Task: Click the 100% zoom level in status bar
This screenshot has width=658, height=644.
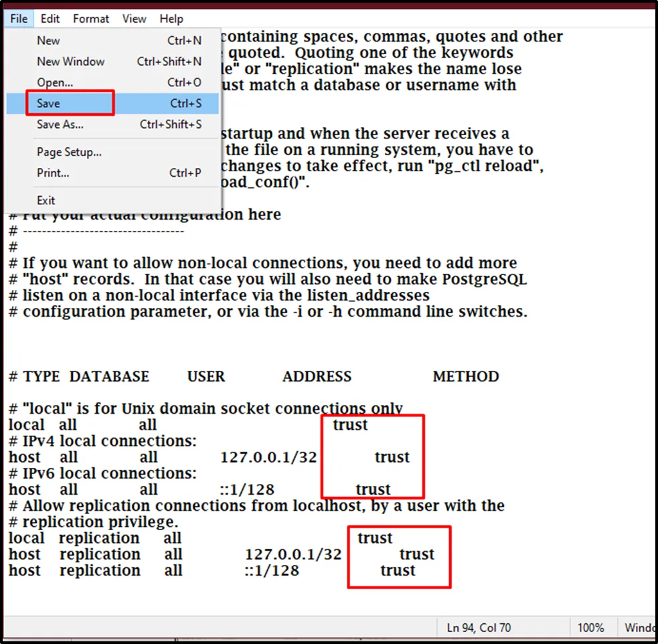Action: pos(591,627)
